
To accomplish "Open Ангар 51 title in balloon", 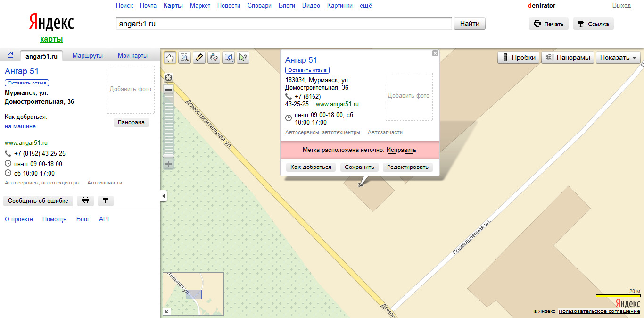I will (x=301, y=60).
